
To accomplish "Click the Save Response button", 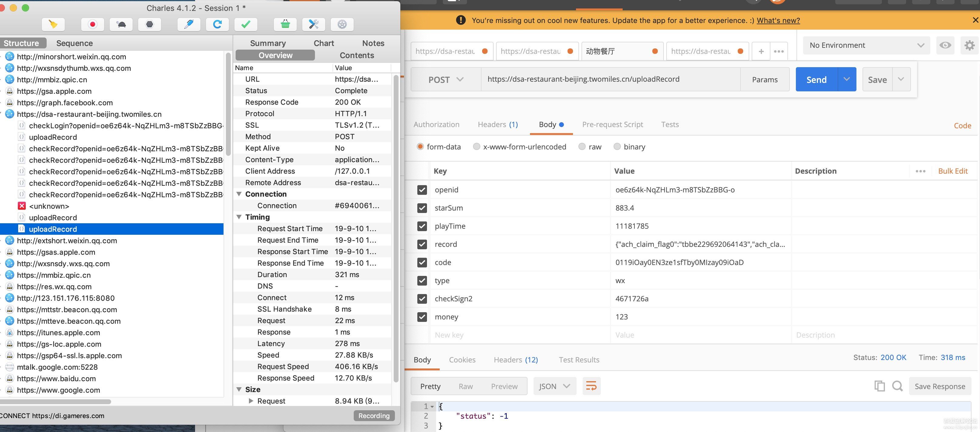I will pos(940,386).
